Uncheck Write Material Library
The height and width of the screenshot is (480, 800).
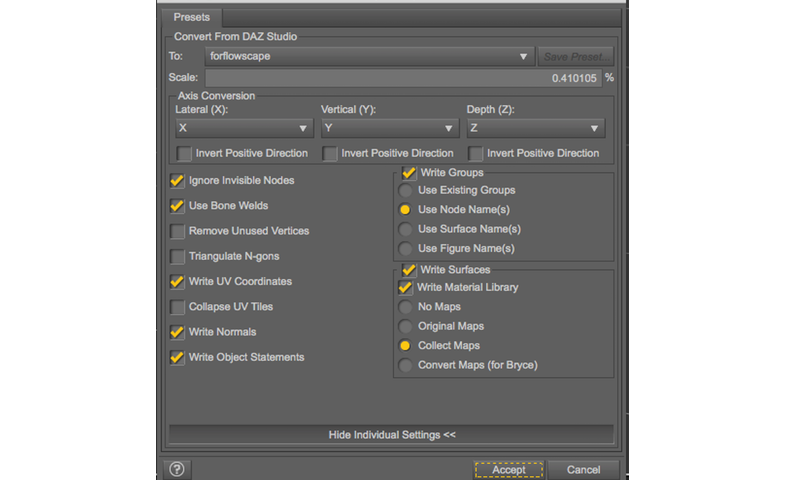point(405,288)
